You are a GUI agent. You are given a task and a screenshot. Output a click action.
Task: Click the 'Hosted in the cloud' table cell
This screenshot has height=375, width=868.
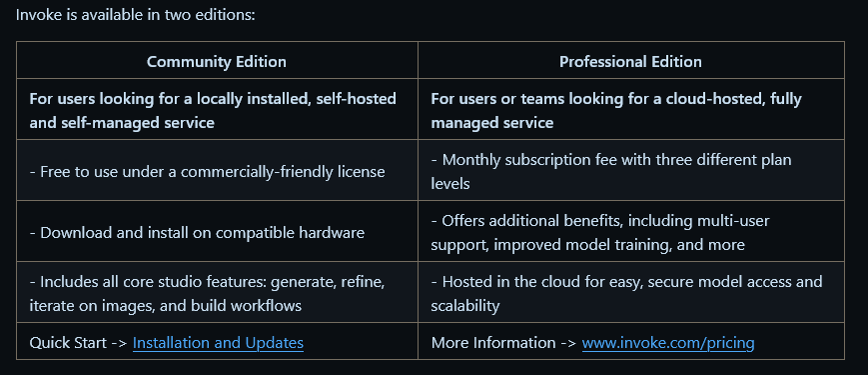(631, 292)
